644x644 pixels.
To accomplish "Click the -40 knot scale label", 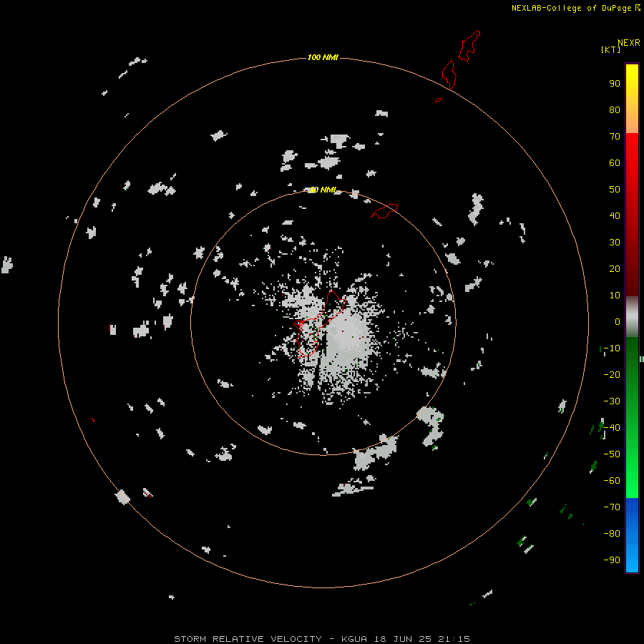I will 612,428.
